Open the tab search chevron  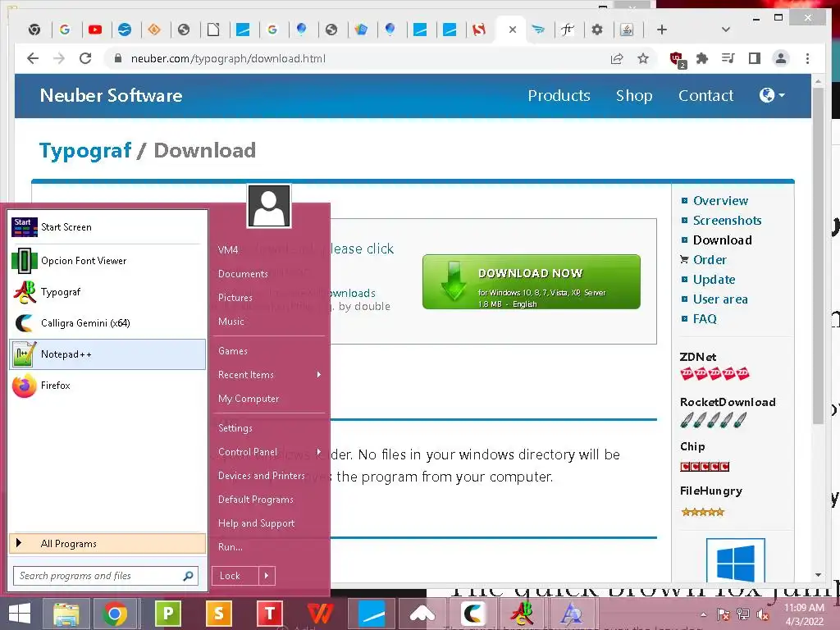725,30
